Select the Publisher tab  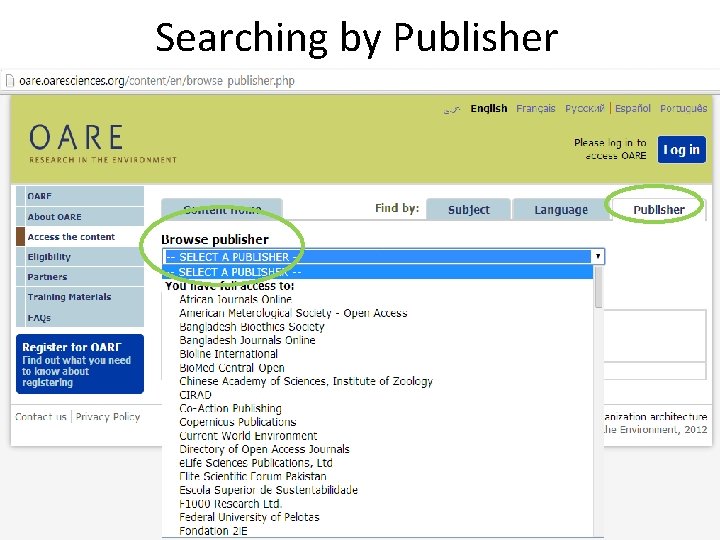tap(658, 210)
